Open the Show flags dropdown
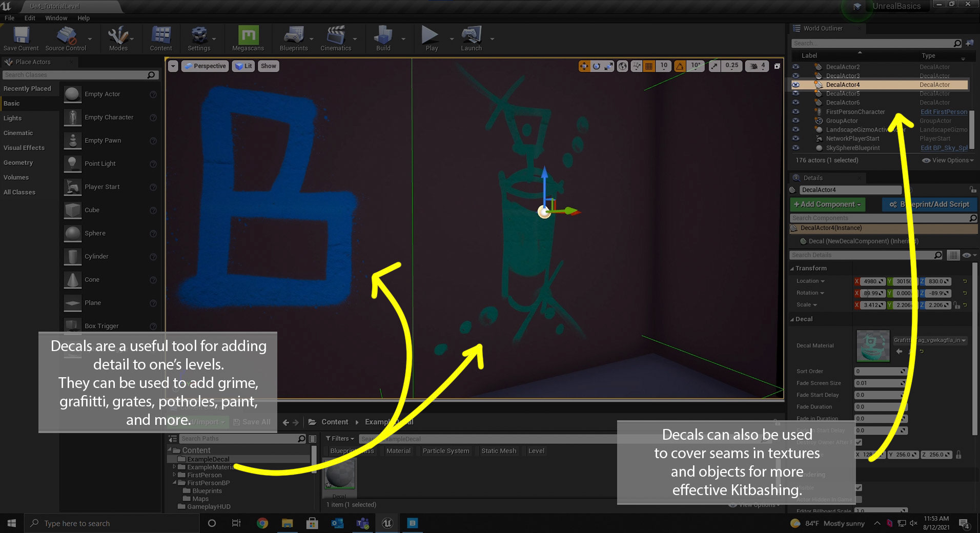This screenshot has height=533, width=980. tap(268, 66)
